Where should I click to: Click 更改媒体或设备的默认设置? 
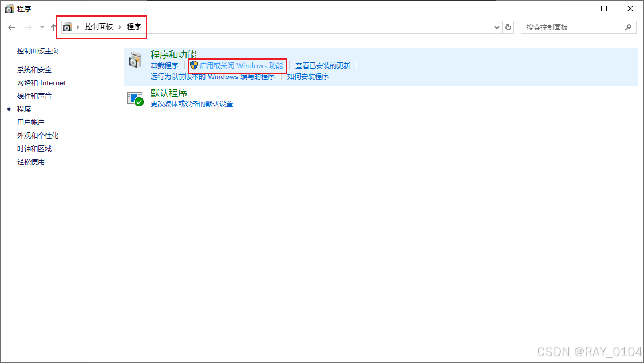pyautogui.click(x=192, y=104)
